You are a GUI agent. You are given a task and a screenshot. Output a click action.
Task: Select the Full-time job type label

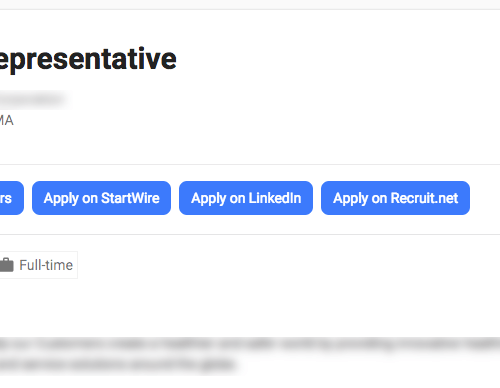tap(46, 265)
